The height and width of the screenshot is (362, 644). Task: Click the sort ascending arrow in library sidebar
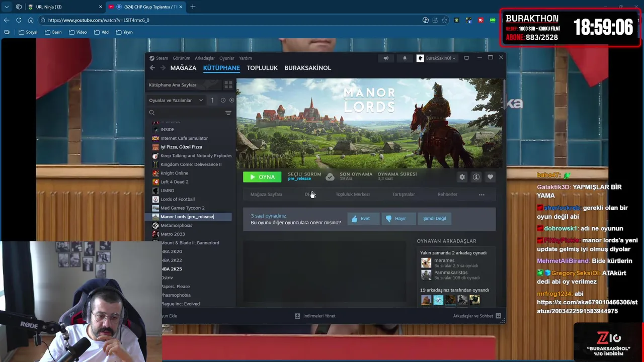point(212,100)
